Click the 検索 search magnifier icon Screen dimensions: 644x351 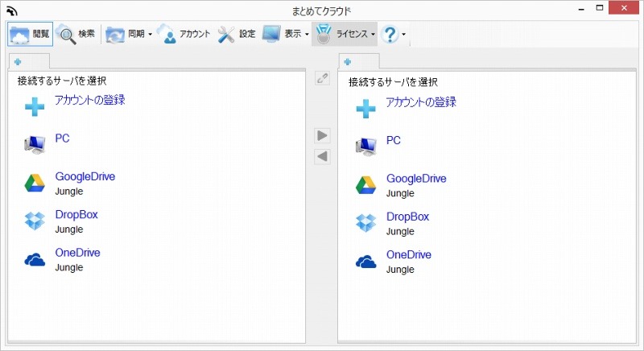pos(66,34)
